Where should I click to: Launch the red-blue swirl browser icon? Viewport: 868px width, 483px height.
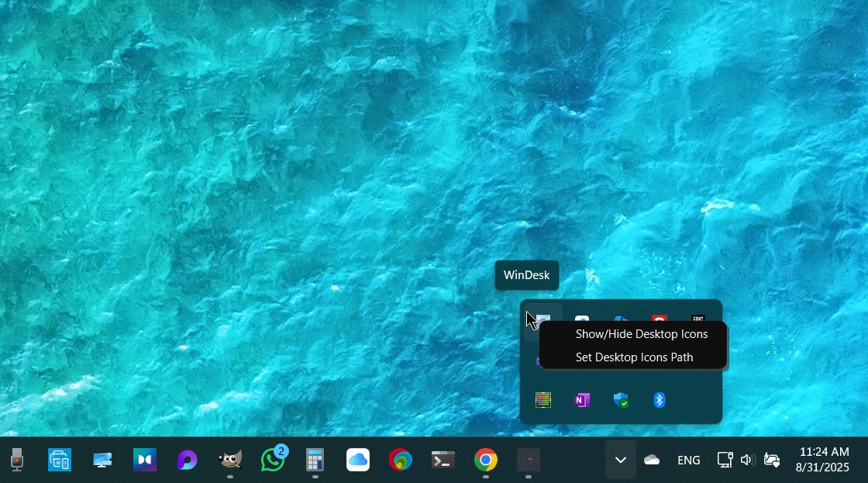tap(401, 460)
